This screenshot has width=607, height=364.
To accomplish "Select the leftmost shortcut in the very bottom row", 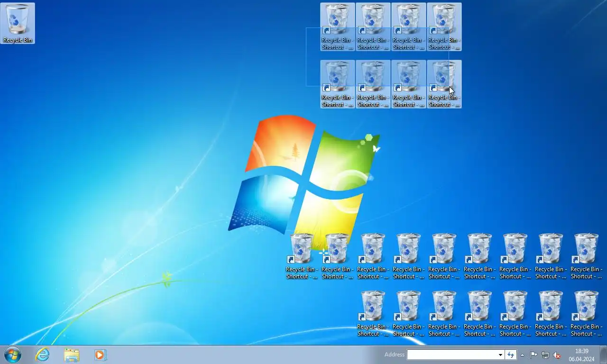I will [373, 313].
